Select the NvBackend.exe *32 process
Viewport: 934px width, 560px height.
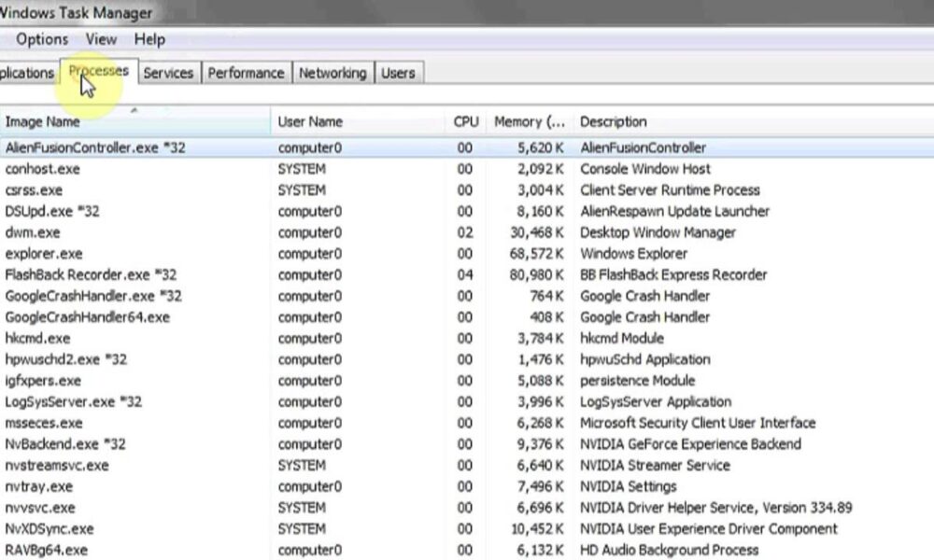point(467,444)
